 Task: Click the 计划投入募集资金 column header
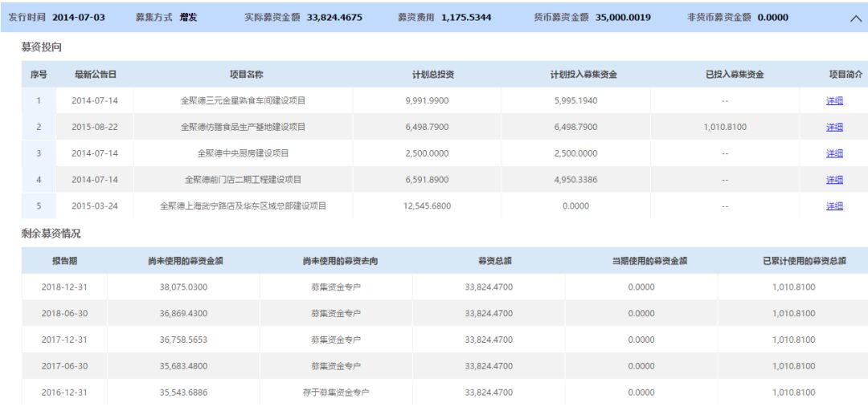pyautogui.click(x=583, y=75)
